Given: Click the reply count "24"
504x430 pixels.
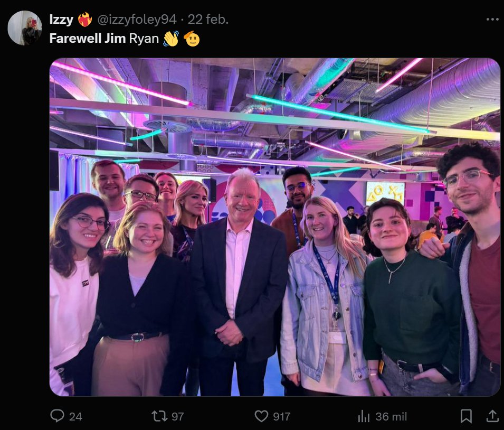Looking at the screenshot, I should click(x=75, y=416).
